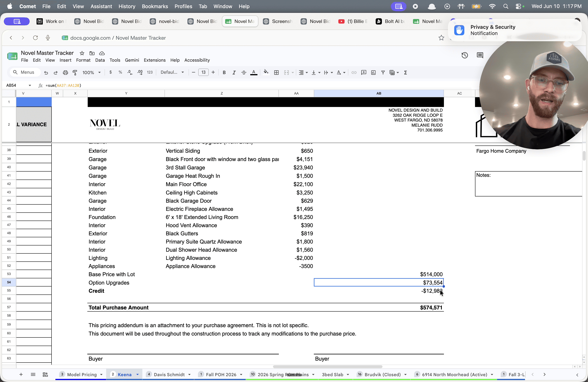The width and height of the screenshot is (588, 382).
Task: Open the Data menu
Action: coord(100,60)
